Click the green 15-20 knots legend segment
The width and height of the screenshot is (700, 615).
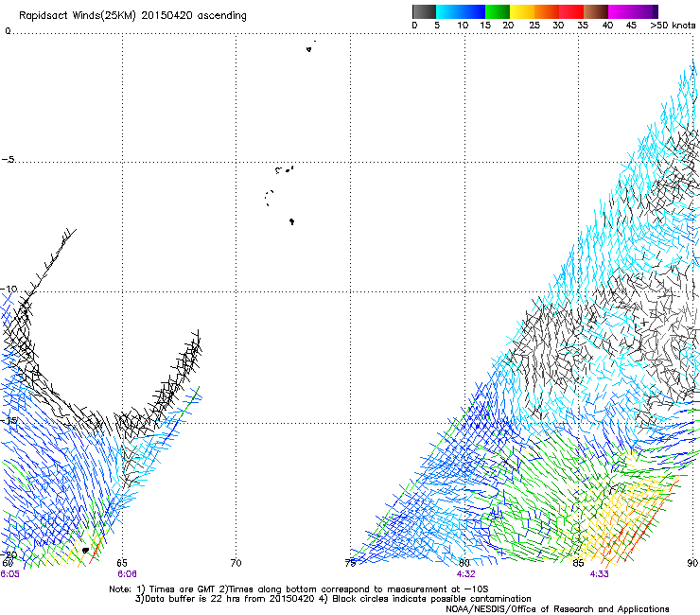pos(498,11)
